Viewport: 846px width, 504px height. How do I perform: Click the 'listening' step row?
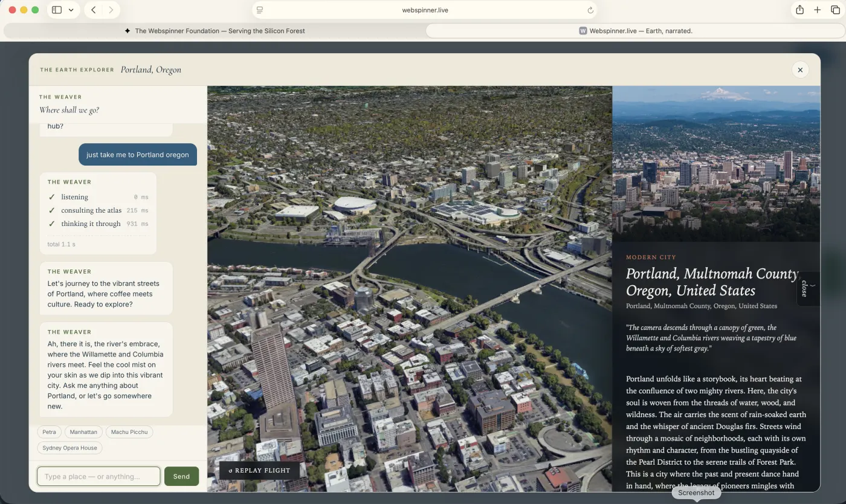98,197
